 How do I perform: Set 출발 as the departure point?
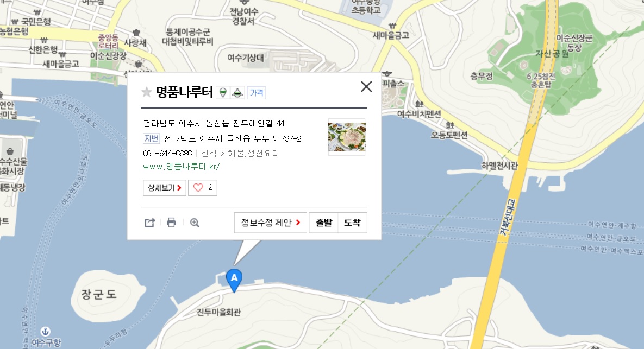[324, 223]
